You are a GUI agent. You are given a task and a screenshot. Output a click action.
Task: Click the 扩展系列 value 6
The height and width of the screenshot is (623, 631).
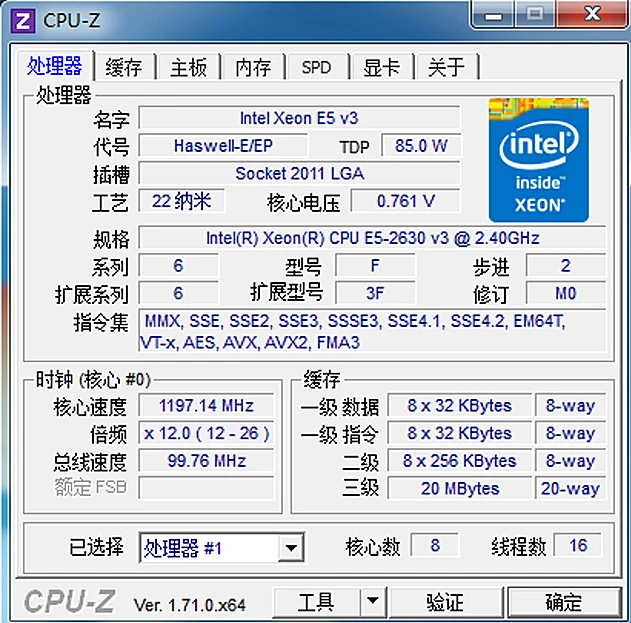[178, 293]
